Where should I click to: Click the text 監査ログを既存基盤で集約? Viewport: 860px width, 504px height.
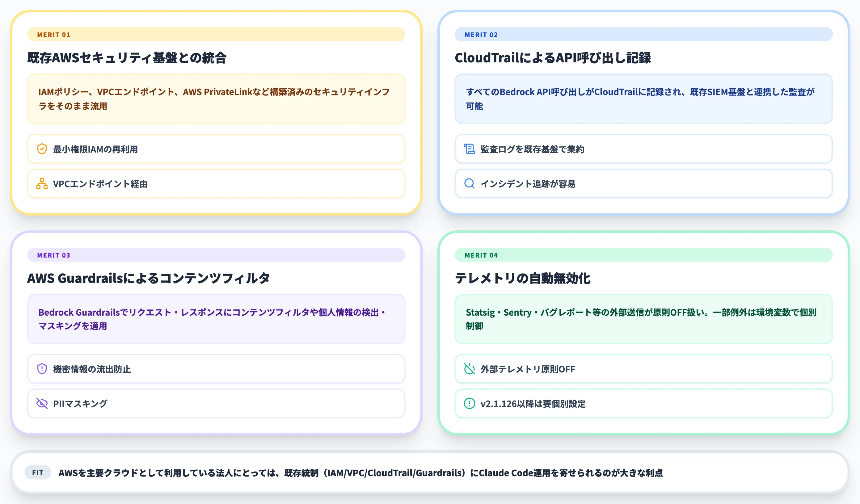[532, 149]
